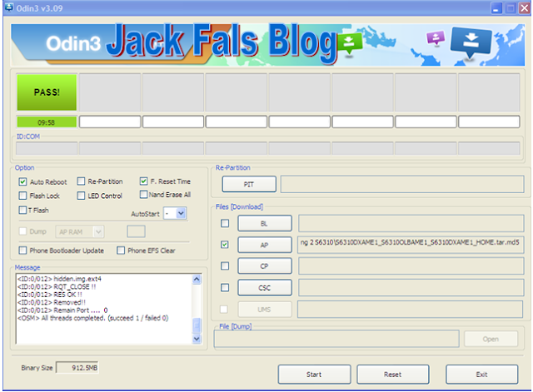Click the File [Dump] path field
533x392 pixels.
click(336, 339)
